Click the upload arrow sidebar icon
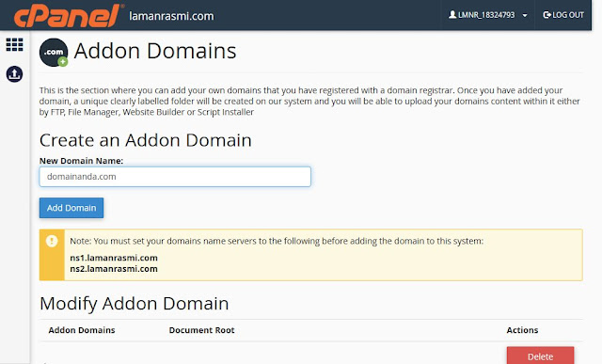Screen dimensions: 602x364 15,74
